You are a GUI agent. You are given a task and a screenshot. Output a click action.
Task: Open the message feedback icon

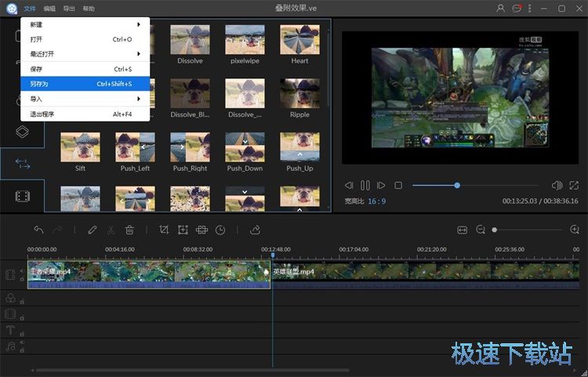point(517,9)
